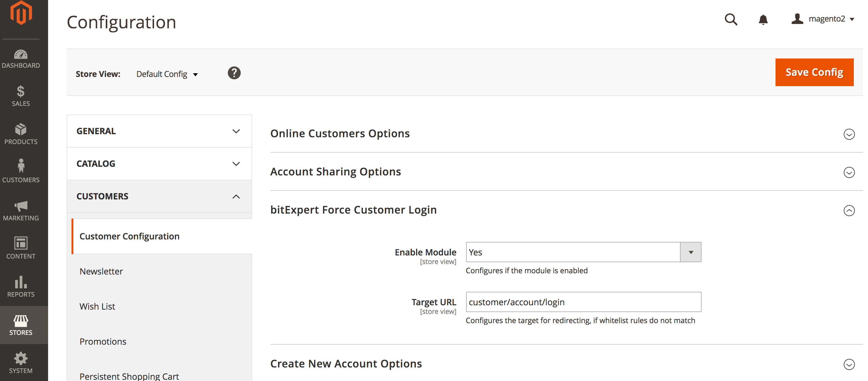Open the Dashboard from the sidebar

coord(21,58)
